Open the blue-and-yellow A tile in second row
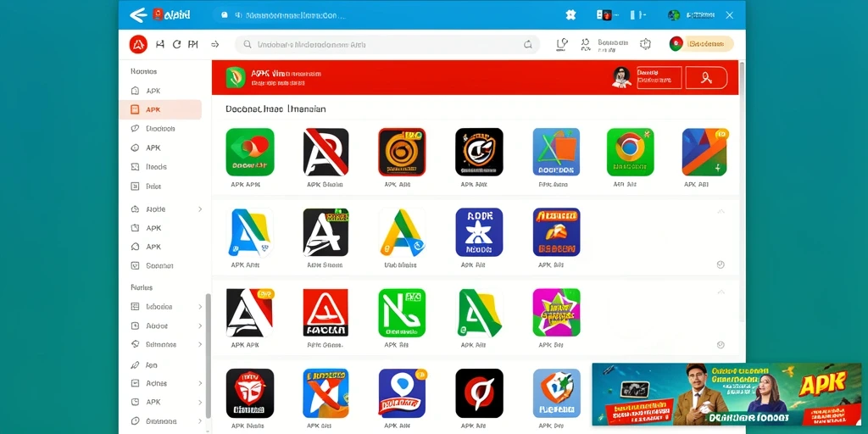Screen dimensions: 868x434 coord(250,232)
